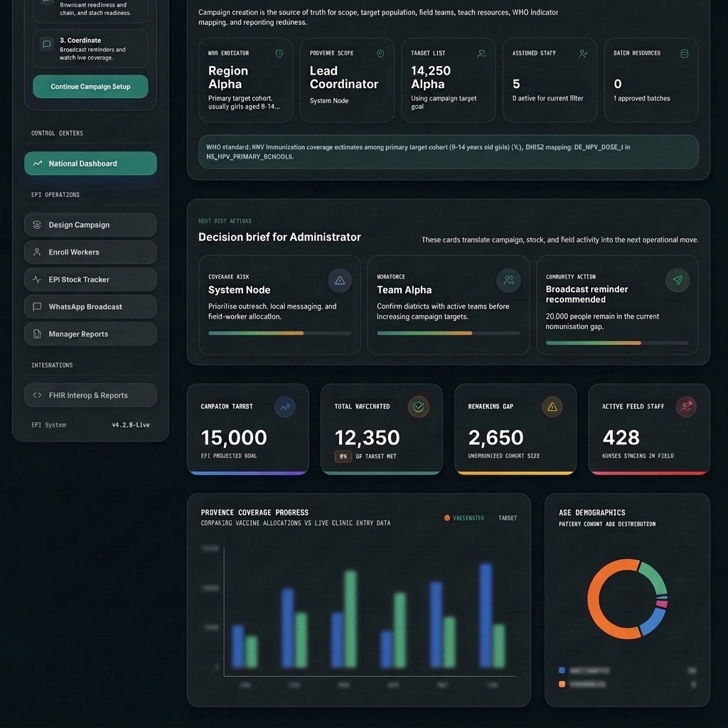Click the Manager Reports document icon

click(37, 334)
